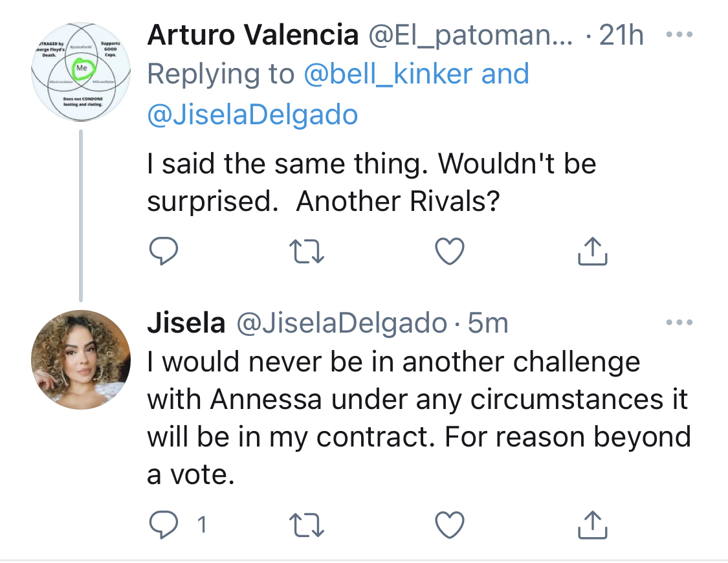The width and height of the screenshot is (728, 563).
Task: Open reply thread on Jisela's tweet
Action: coord(177,525)
